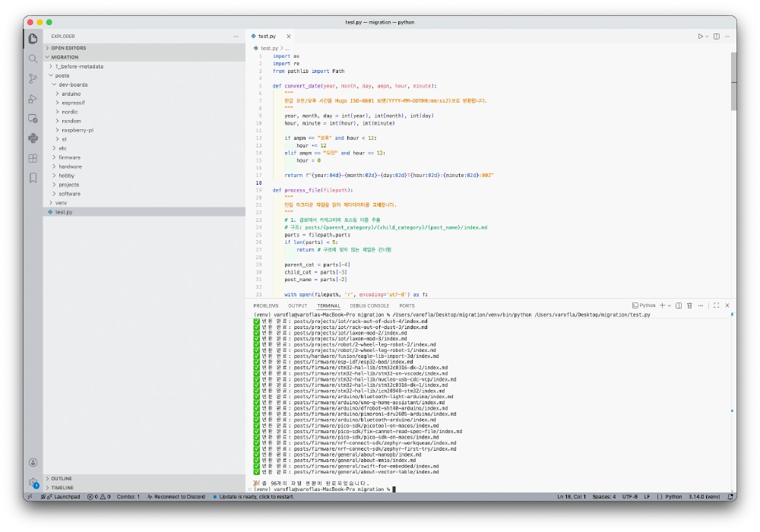
Task: Open the Search view in activity bar
Action: (33, 59)
